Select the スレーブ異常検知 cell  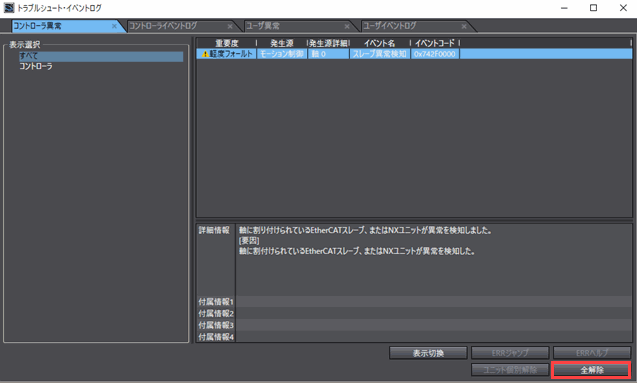pos(379,54)
